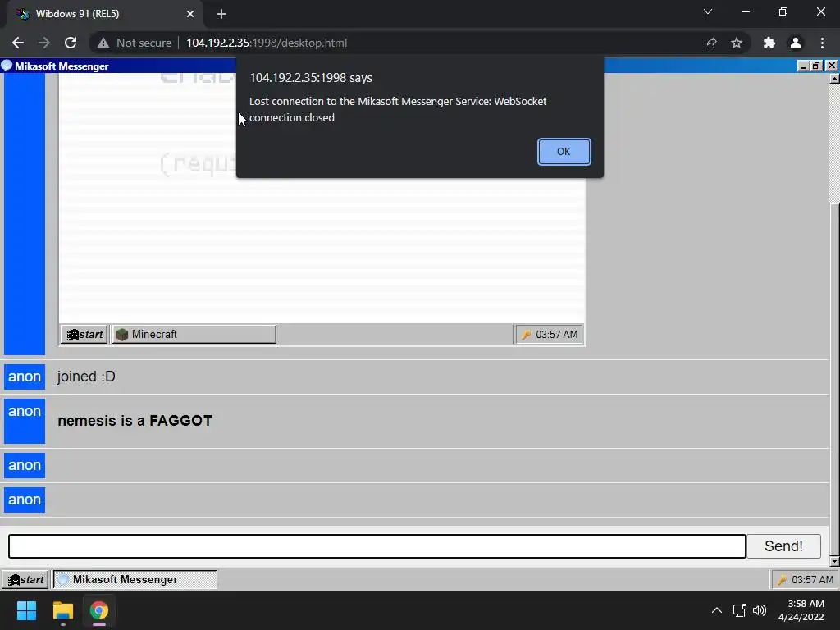The height and width of the screenshot is (630, 840).
Task: Minimize the Mikasoft Messenger window
Action: coord(802,66)
